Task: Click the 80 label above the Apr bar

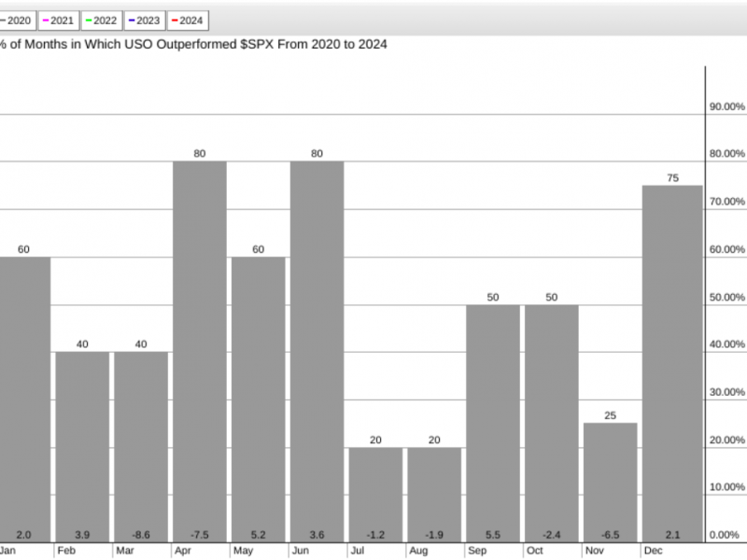Action: [x=200, y=154]
